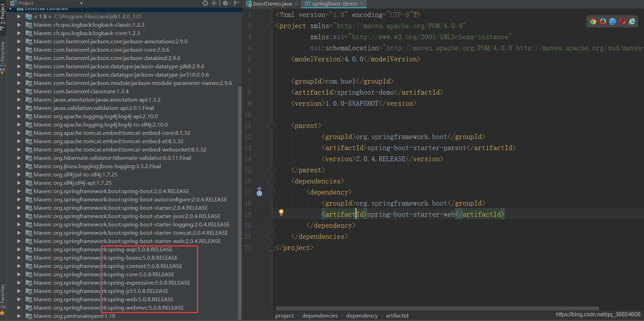Image resolution: width=644 pixels, height=321 pixels.
Task: Click the overriding gutter marker on line 17
Action: click(x=259, y=192)
